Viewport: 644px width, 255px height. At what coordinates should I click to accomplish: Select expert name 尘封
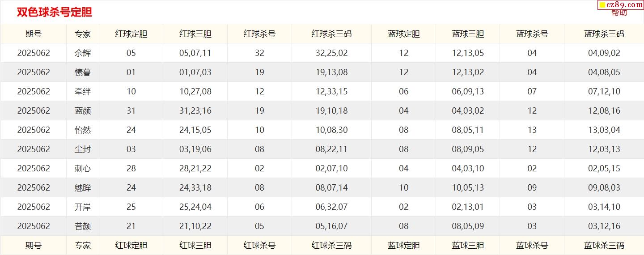coord(83,149)
